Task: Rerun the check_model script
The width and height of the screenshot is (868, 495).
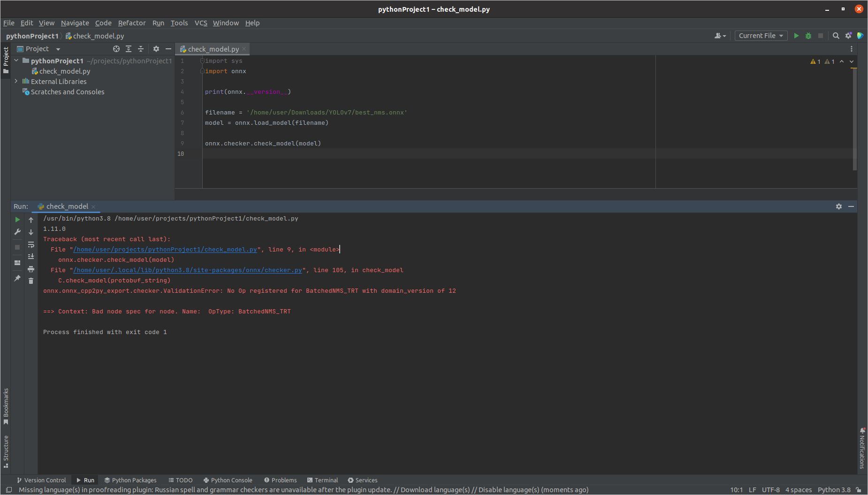Action: [x=17, y=219]
